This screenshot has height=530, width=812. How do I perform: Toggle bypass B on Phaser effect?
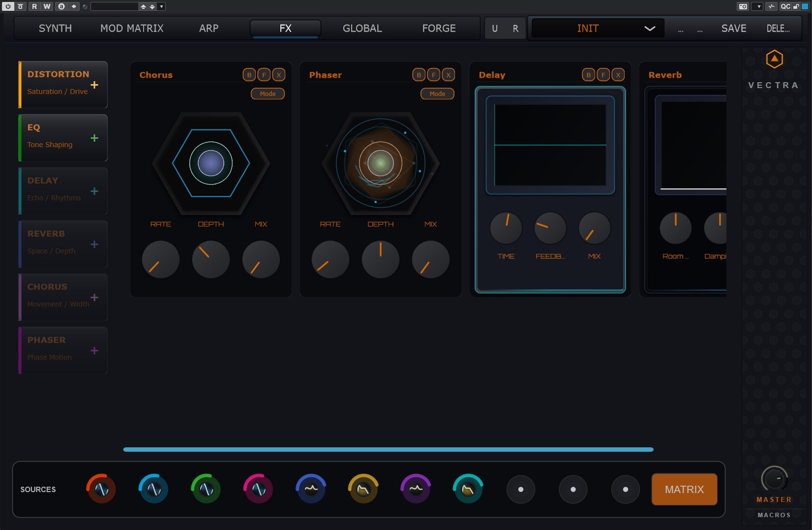(x=419, y=75)
